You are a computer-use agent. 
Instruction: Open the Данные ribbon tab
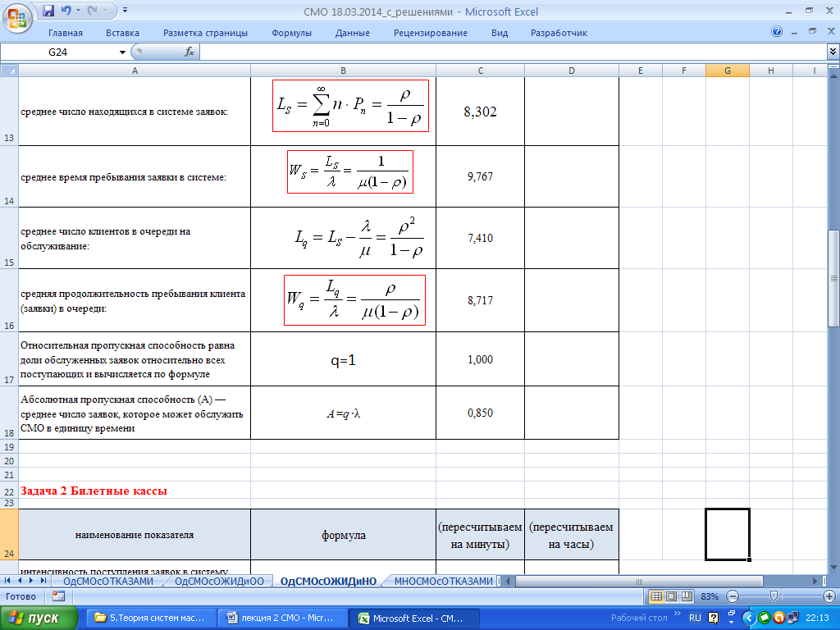[353, 33]
